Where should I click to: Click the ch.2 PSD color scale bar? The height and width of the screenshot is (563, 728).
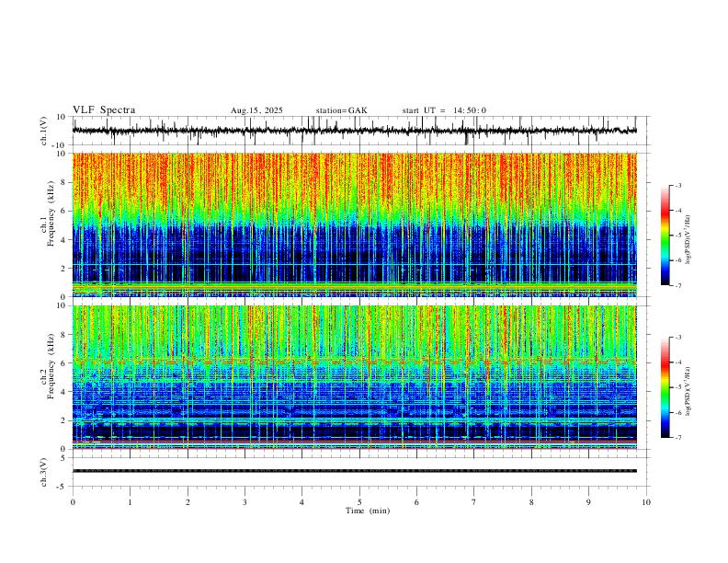pos(665,387)
